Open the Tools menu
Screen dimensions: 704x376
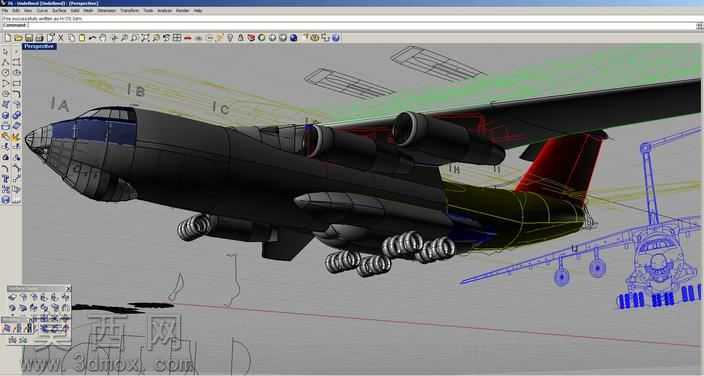pos(148,10)
